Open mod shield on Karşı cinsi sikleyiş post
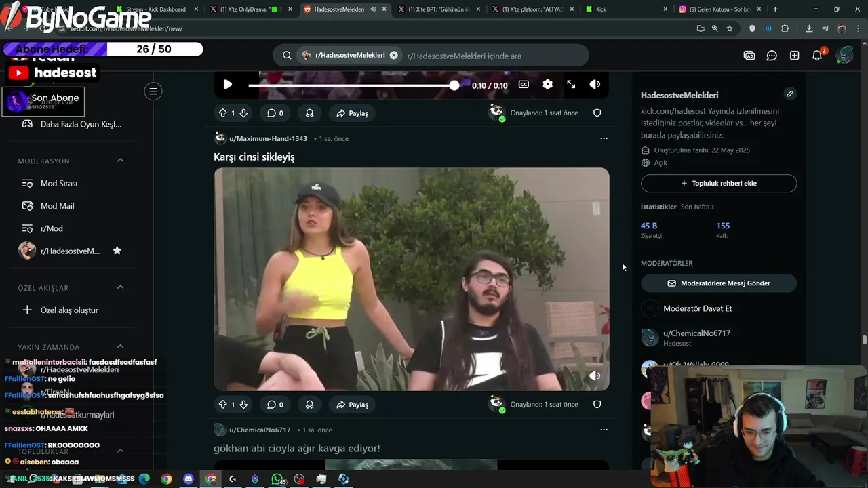 (x=597, y=405)
